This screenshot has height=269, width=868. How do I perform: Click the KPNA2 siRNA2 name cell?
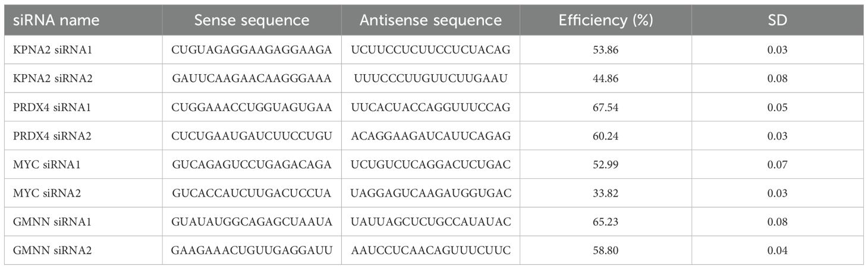tap(53, 78)
